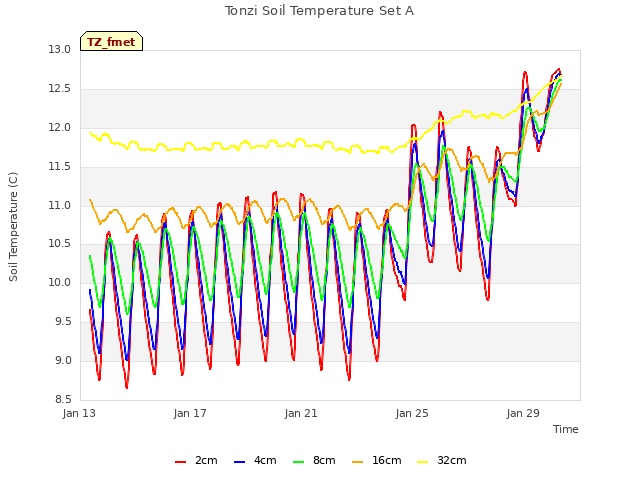640x480 pixels.
Task: Click the 12.0 y-axis tick label
Action: [x=60, y=128]
